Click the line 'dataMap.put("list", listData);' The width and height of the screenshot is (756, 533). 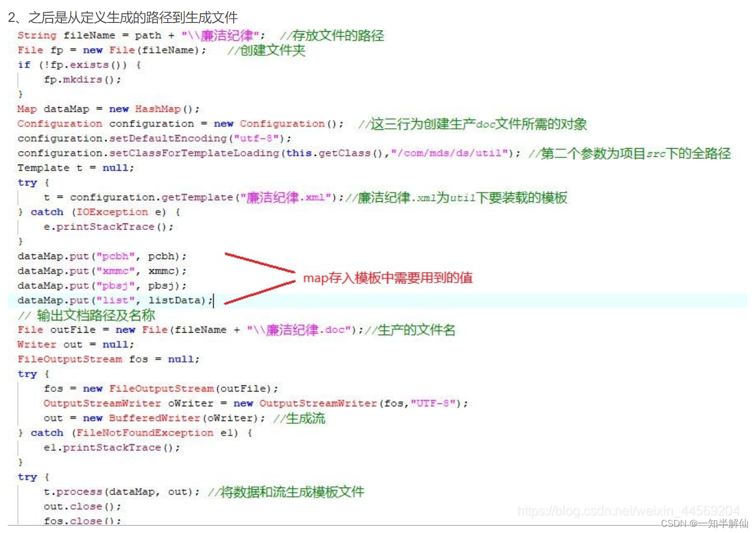coord(115,300)
